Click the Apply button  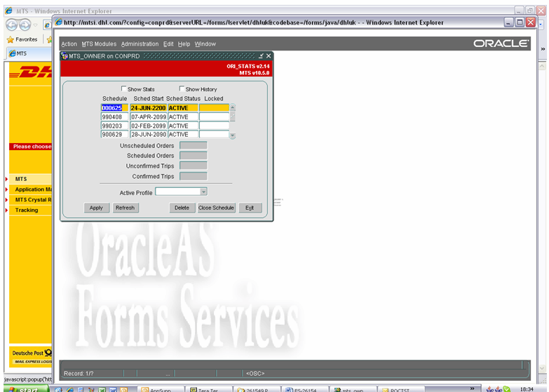coord(96,208)
